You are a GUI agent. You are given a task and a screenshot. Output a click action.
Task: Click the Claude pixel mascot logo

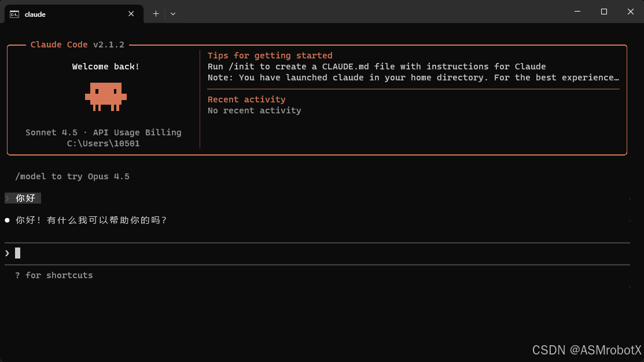105,97
